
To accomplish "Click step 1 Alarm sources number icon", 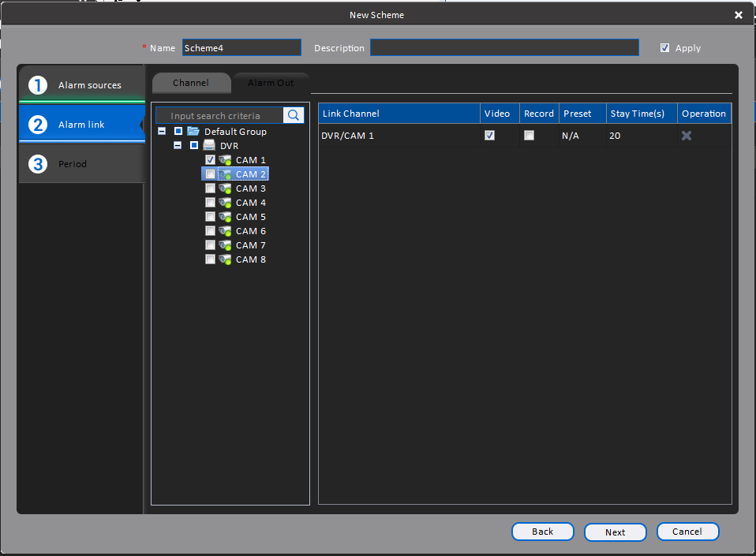I will [x=38, y=85].
